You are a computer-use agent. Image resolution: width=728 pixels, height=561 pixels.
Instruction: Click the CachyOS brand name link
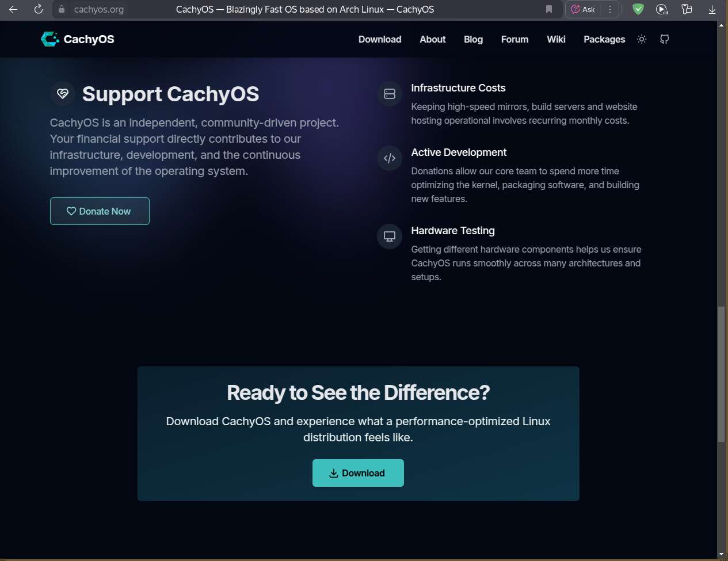click(89, 39)
